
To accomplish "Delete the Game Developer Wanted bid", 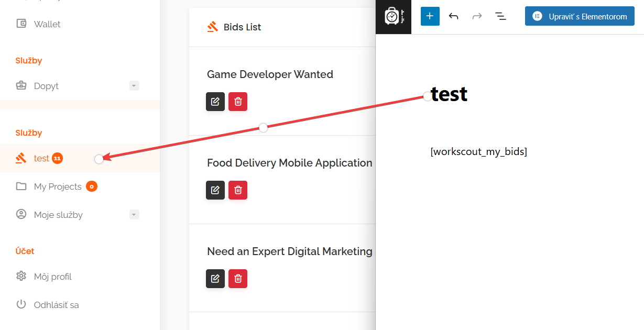I will pos(238,102).
